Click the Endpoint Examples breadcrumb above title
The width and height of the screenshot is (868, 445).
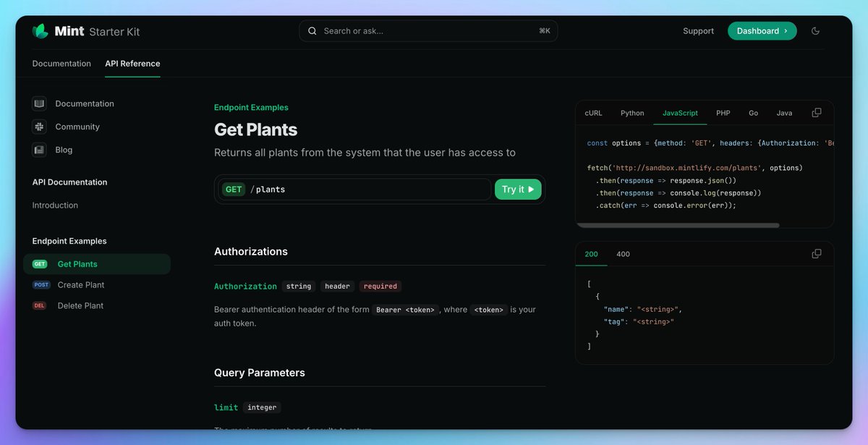(x=251, y=107)
